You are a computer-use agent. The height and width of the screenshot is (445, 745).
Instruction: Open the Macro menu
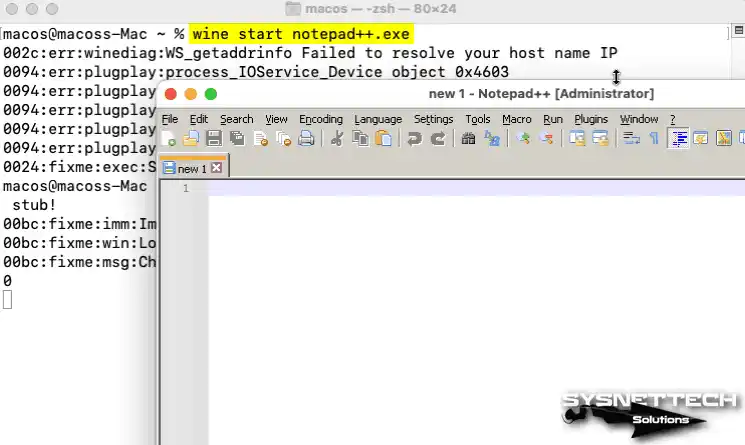click(516, 119)
